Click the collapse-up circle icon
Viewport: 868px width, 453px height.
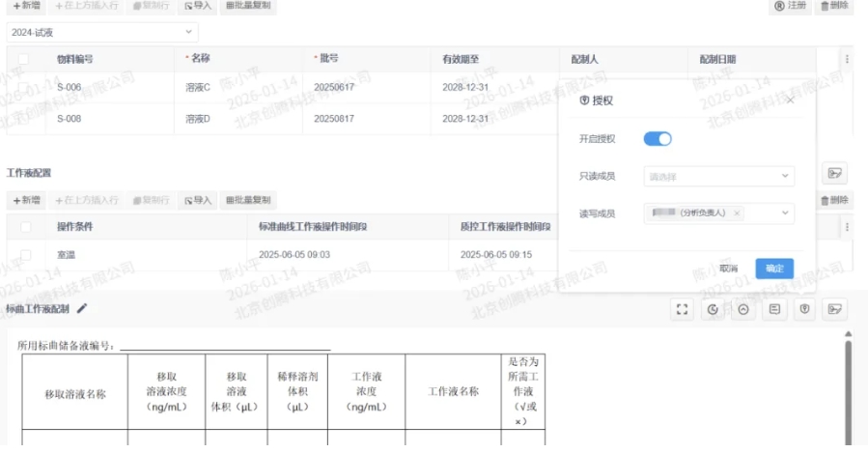742,309
